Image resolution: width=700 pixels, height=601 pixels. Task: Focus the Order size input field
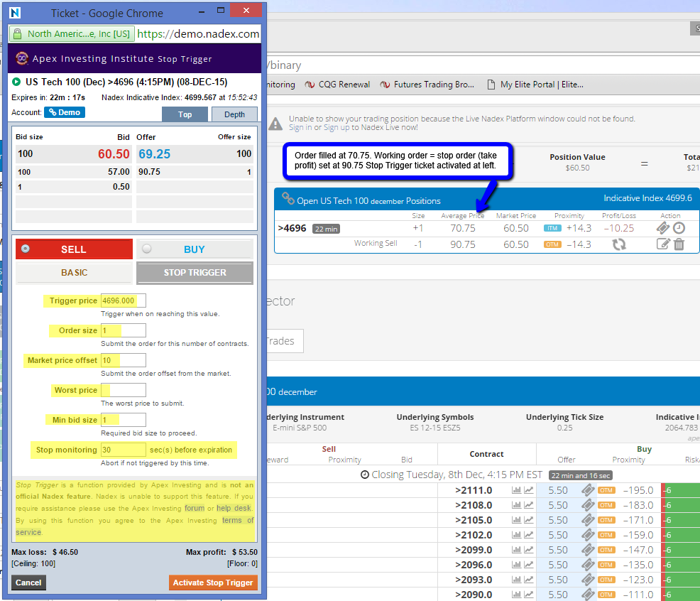tap(124, 330)
